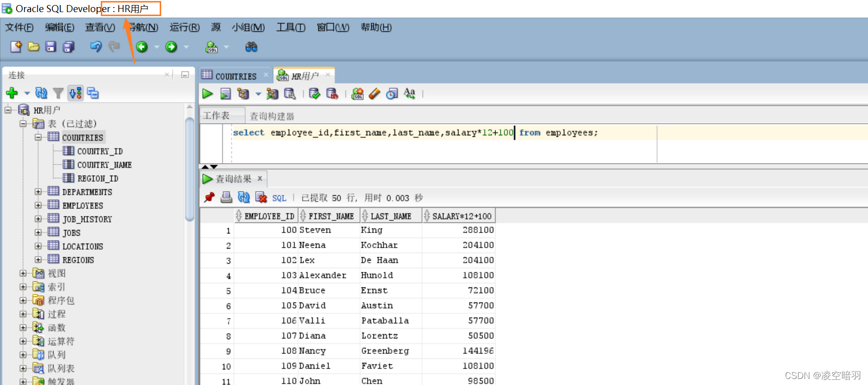Expand the DEPARTMENTS table node
Viewport: 868px width, 385px height.
click(x=38, y=192)
